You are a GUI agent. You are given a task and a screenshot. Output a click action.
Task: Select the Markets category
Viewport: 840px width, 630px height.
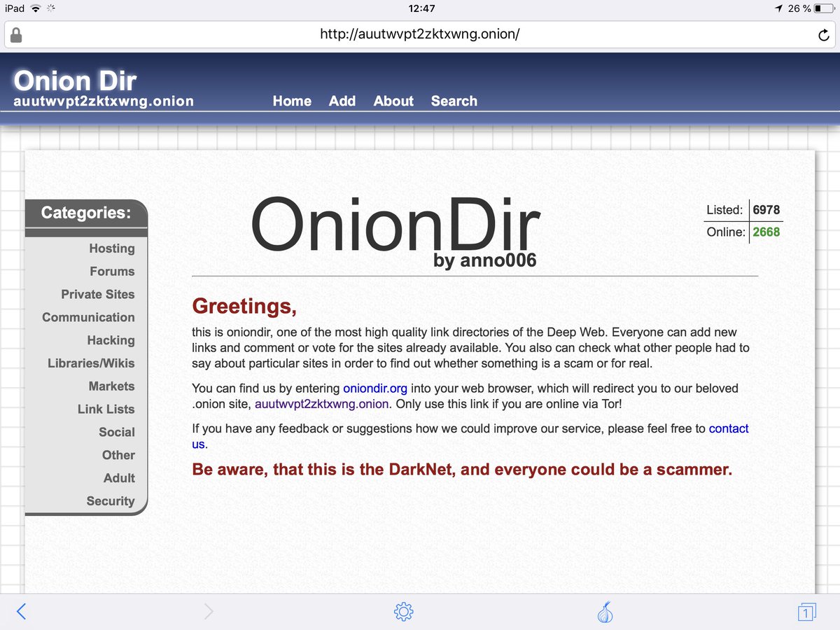tap(112, 386)
